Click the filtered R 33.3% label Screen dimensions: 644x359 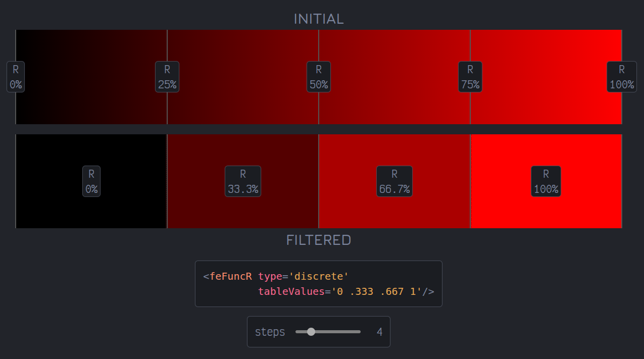pyautogui.click(x=243, y=181)
